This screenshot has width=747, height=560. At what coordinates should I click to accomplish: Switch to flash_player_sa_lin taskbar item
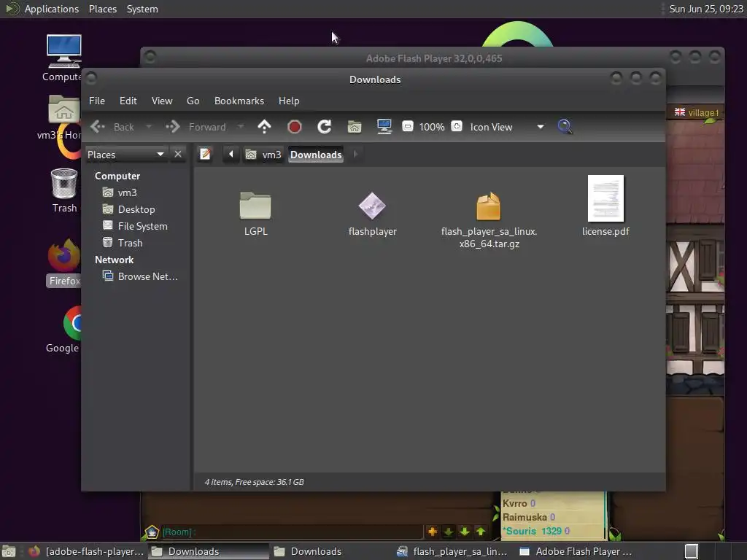[452, 551]
